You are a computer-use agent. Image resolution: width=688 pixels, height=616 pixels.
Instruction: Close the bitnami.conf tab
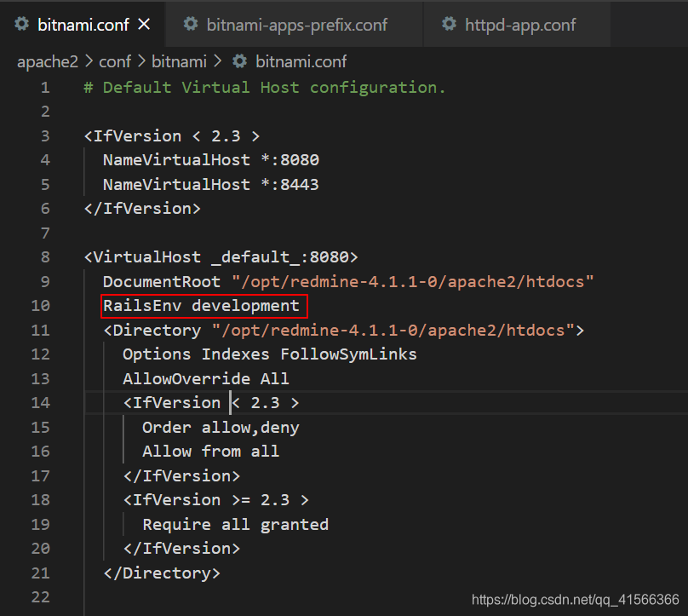(x=144, y=24)
